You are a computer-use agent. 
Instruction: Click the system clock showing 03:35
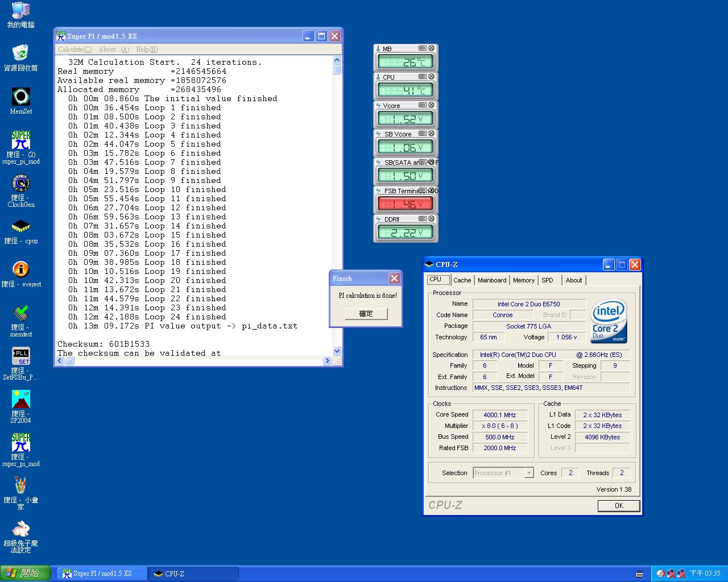coord(705,574)
